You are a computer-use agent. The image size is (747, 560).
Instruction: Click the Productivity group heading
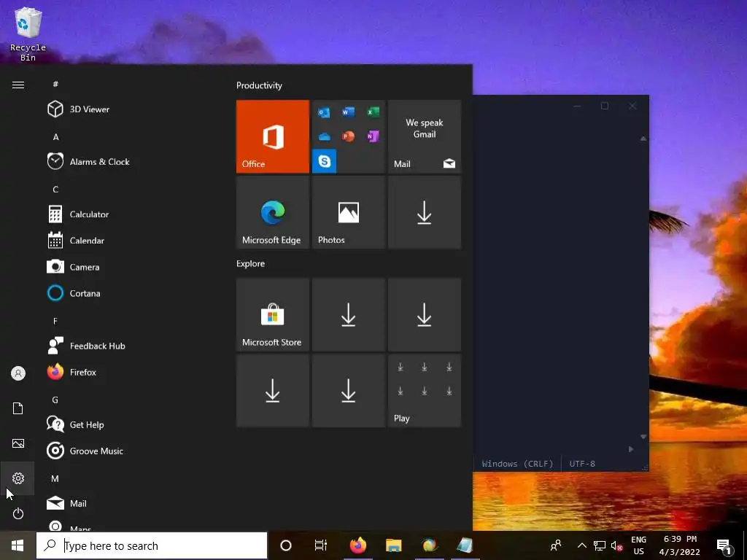259,86
